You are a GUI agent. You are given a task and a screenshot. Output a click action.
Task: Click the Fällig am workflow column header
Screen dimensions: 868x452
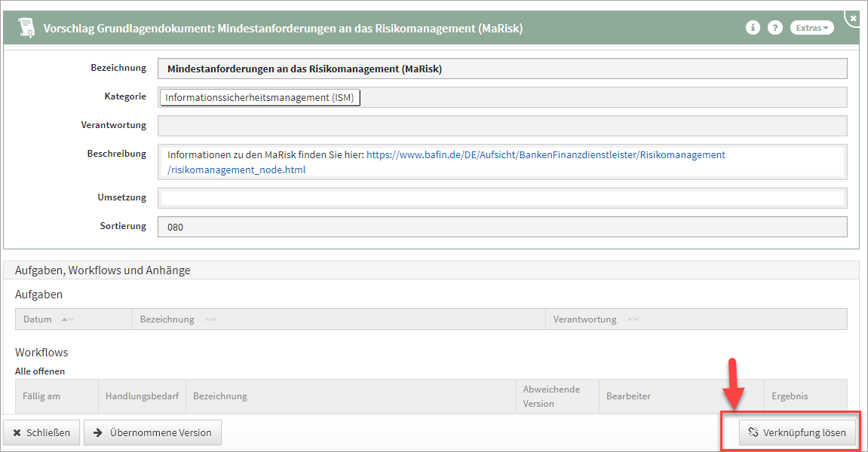coord(41,396)
